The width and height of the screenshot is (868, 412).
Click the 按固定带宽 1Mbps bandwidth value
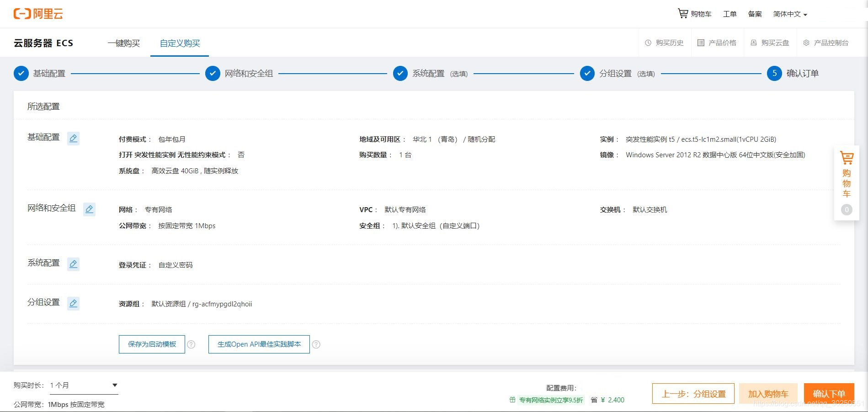point(186,226)
